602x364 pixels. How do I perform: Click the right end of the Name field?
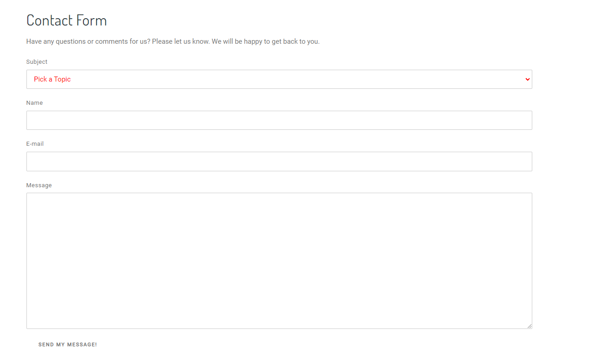(x=520, y=120)
